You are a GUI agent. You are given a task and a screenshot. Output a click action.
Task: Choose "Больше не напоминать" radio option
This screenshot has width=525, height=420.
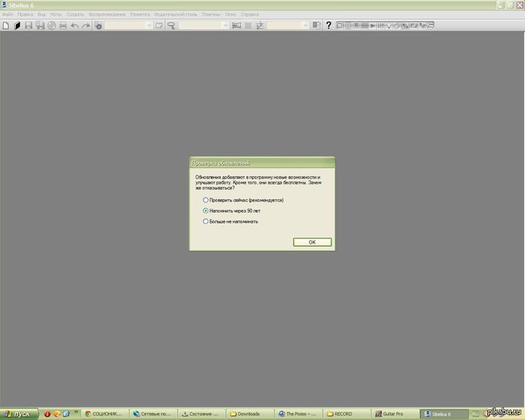[x=205, y=221]
